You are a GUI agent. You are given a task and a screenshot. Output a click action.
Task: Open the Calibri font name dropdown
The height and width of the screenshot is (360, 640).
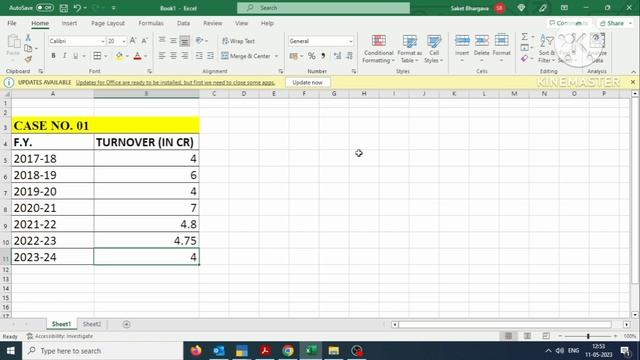click(x=102, y=41)
